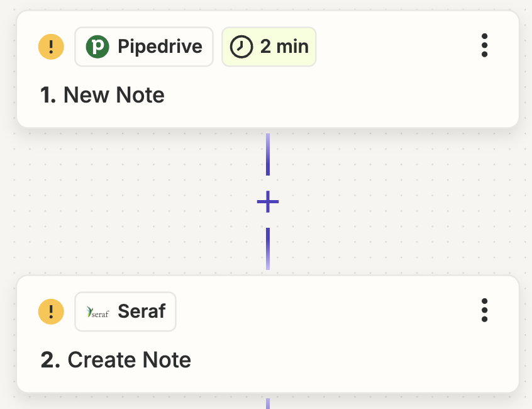The image size is (532, 409).
Task: Click connector line just below Pipedrive card
Action: click(268, 154)
